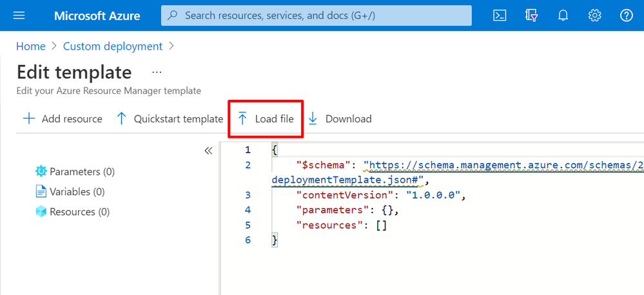The image size is (644, 295).
Task: Click the search magnifier icon
Action: tap(173, 15)
